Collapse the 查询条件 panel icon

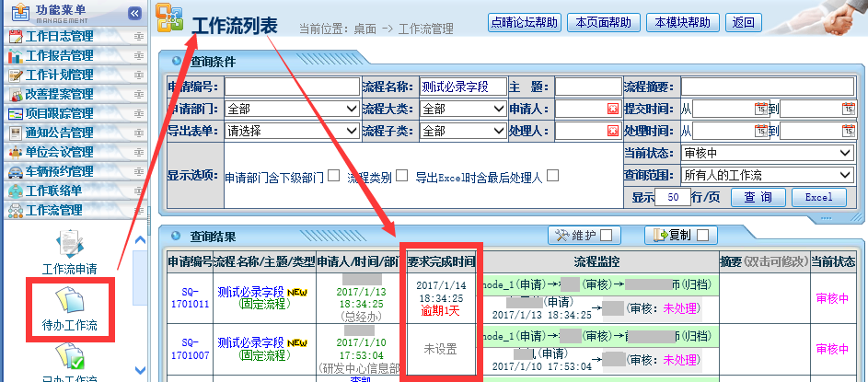coord(176,63)
